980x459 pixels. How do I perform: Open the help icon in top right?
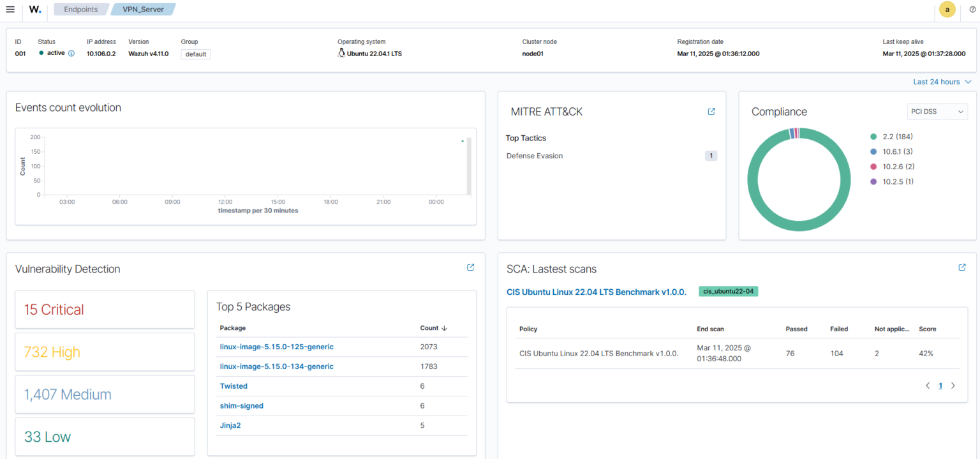pos(972,10)
